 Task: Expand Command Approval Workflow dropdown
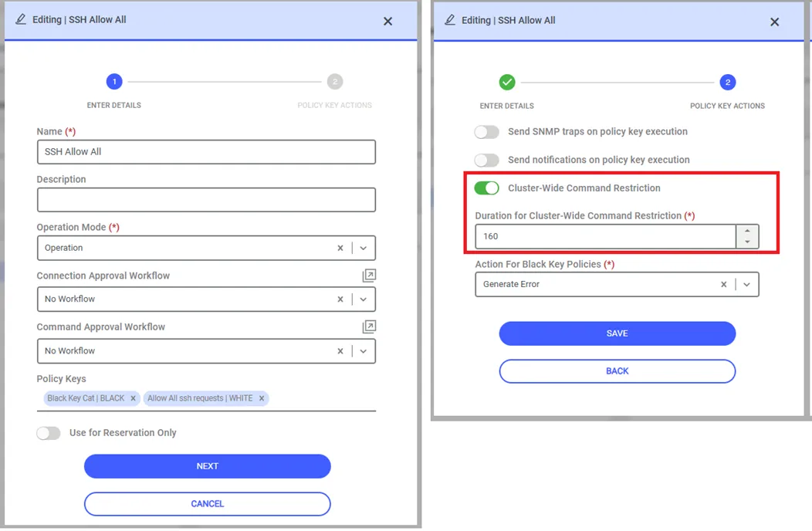click(x=364, y=350)
